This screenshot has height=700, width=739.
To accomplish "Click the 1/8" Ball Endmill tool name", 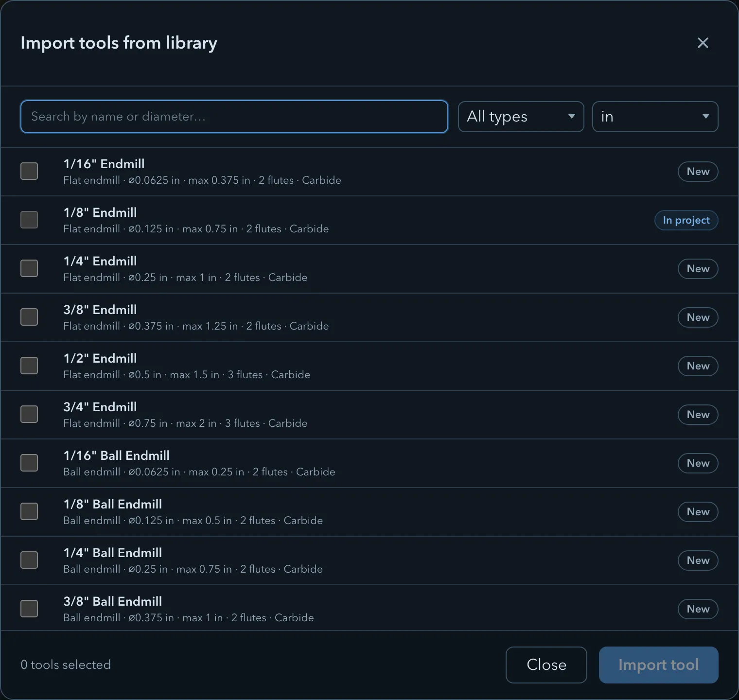I will click(113, 504).
